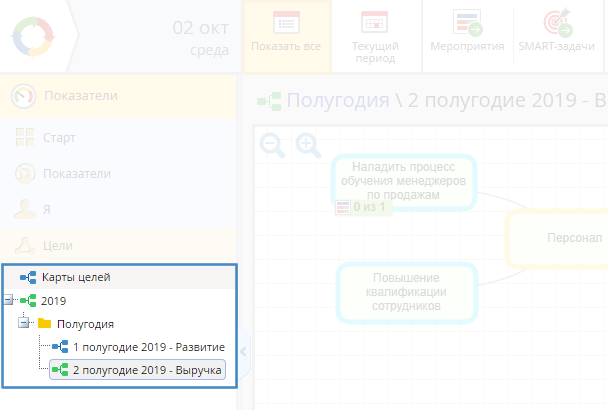Open Мероприятия from the toolbar
Screen dimensions: 608x410
click(466, 36)
